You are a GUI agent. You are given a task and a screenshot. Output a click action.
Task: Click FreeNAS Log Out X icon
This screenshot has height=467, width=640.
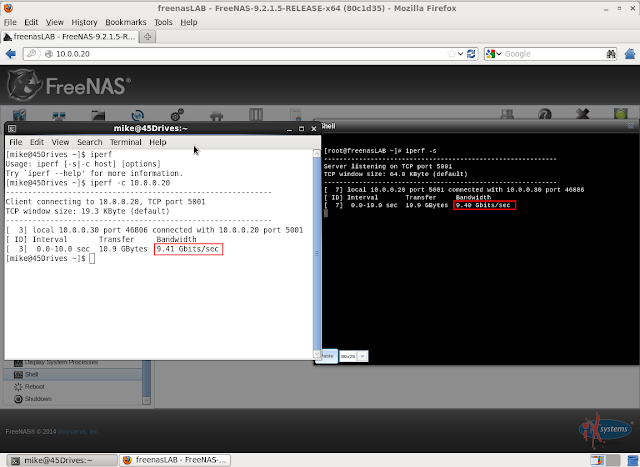(x=582, y=114)
